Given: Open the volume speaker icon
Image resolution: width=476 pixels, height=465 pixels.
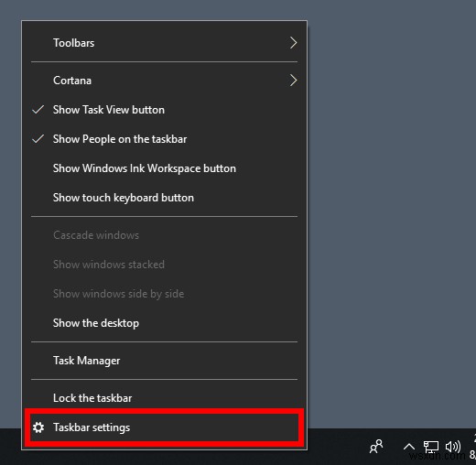Looking at the screenshot, I should pyautogui.click(x=453, y=447).
